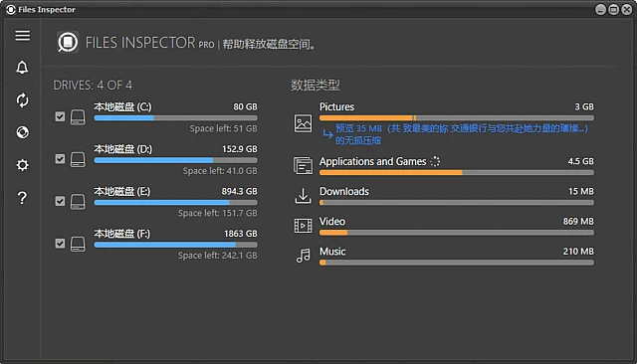Uncheck the checkbox for disk C:
This screenshot has width=637, height=364.
pos(60,117)
